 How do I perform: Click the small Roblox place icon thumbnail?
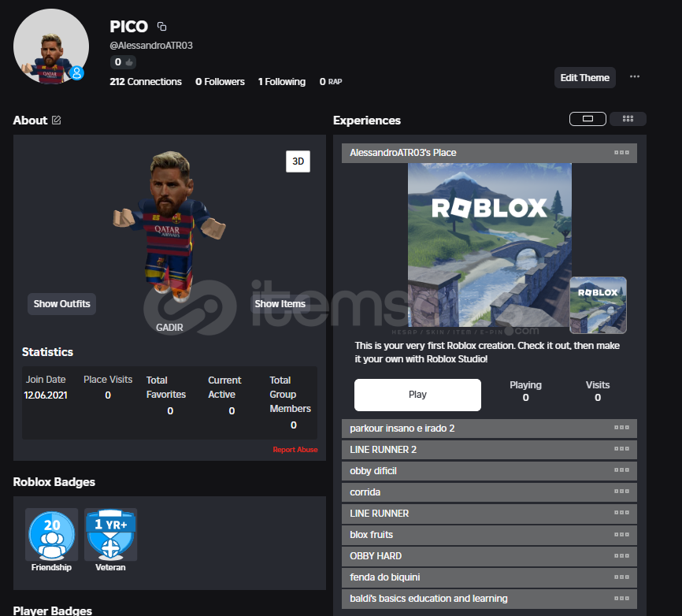pos(598,306)
